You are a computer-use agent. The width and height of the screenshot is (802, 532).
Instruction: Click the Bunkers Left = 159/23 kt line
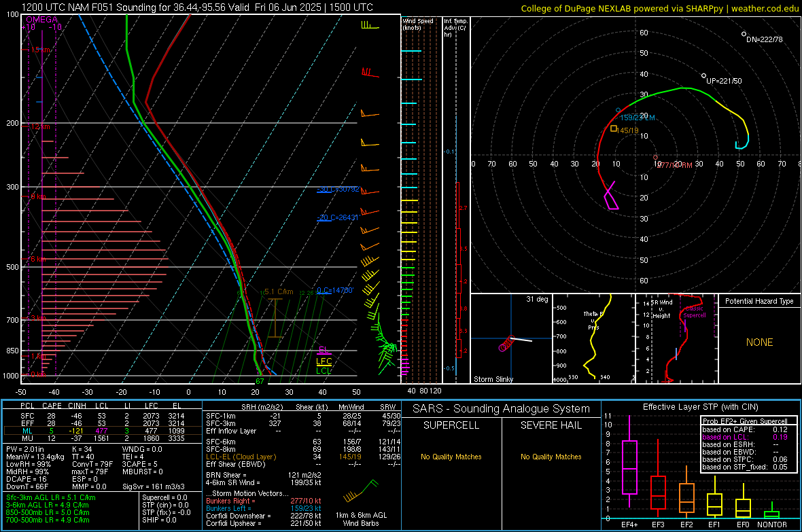pyautogui.click(x=263, y=508)
